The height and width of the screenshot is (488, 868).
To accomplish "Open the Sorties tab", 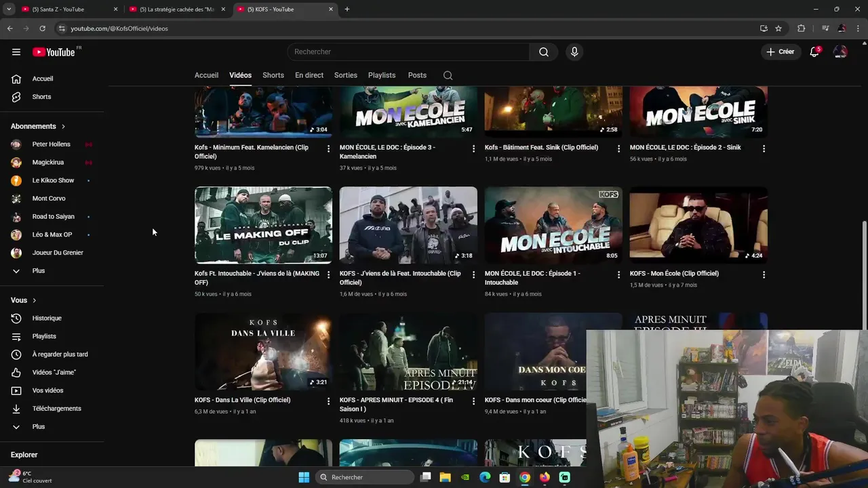I will click(x=346, y=75).
